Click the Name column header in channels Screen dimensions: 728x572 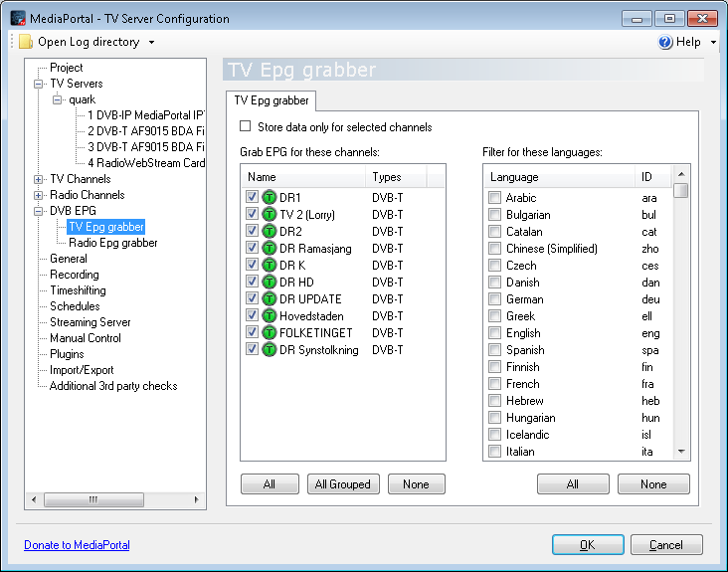coord(303,177)
